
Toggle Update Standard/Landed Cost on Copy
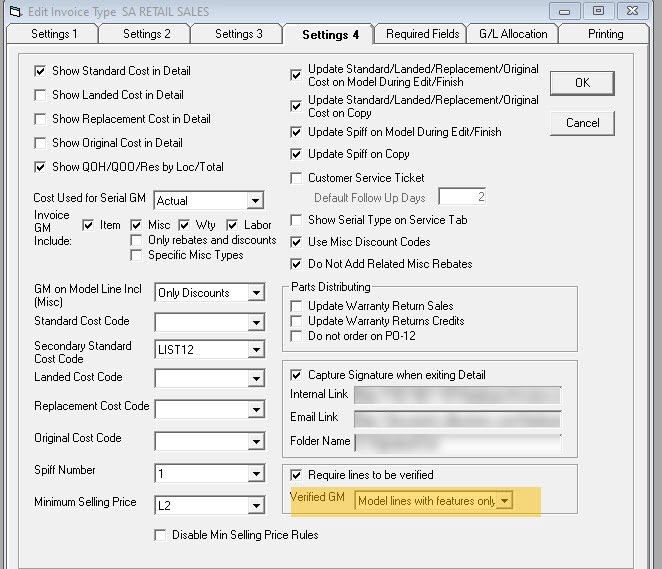[296, 106]
